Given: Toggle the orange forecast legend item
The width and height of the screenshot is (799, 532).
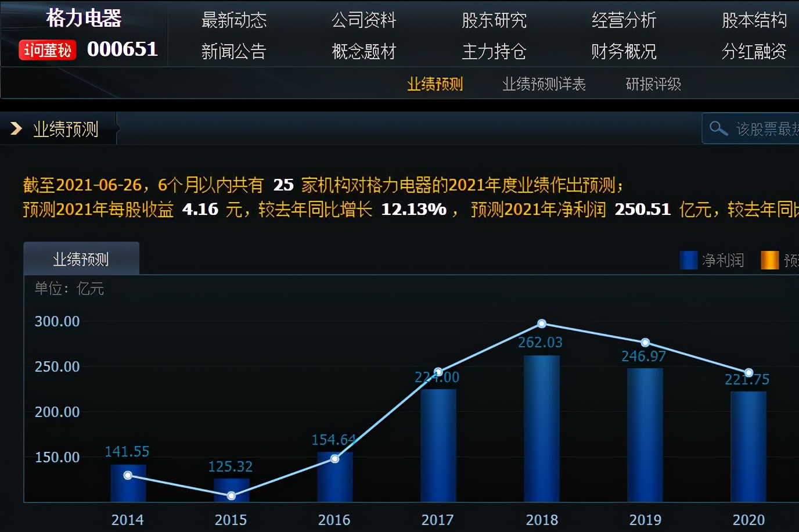Looking at the screenshot, I should 772,260.
